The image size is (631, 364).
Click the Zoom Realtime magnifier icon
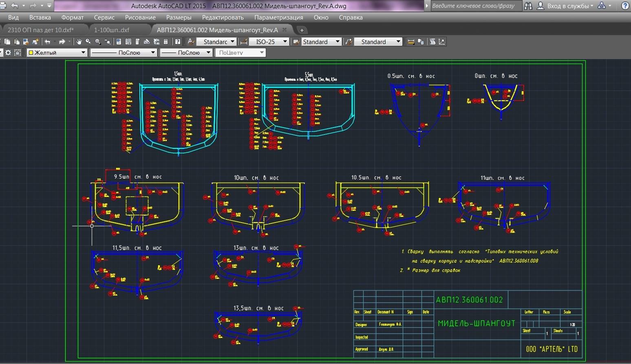88,42
